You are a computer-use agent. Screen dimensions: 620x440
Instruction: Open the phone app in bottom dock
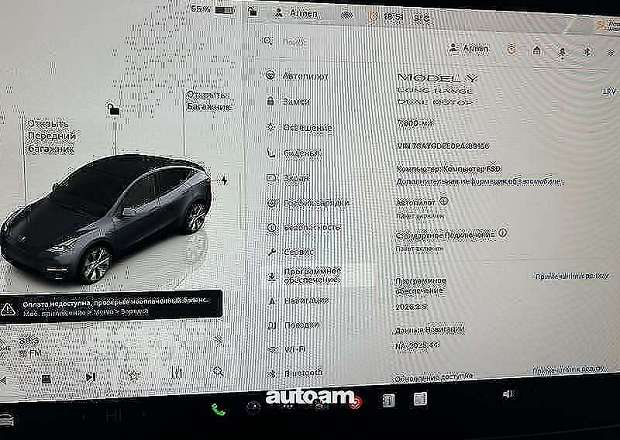coord(218,409)
